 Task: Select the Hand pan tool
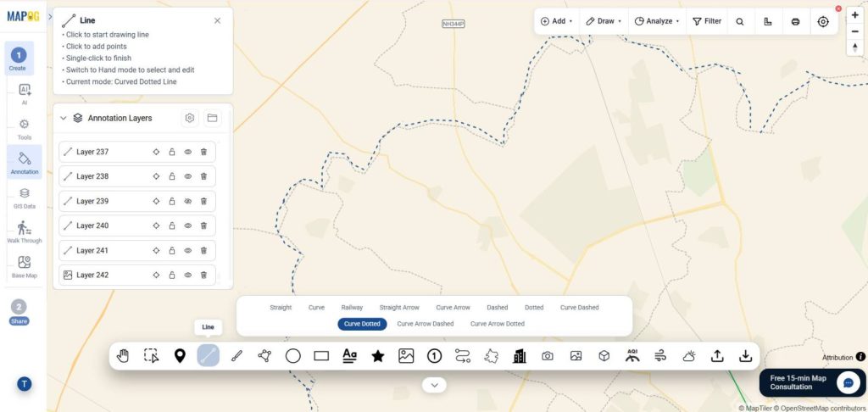[123, 356]
